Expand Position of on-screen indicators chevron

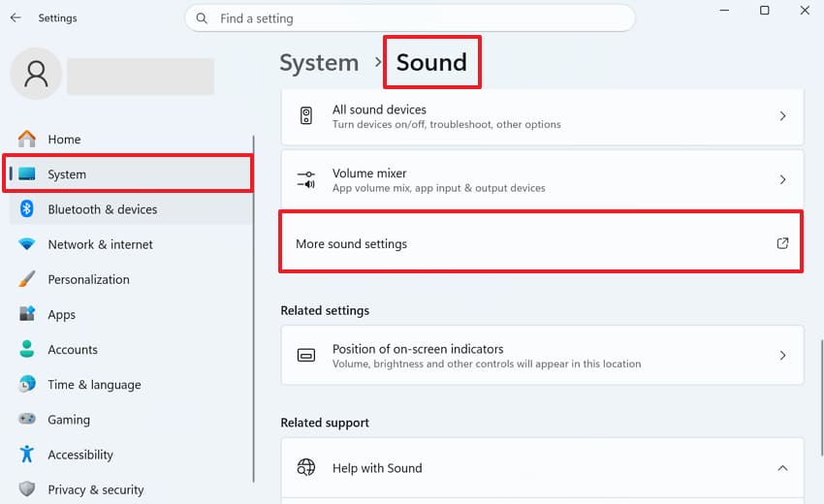tap(782, 356)
